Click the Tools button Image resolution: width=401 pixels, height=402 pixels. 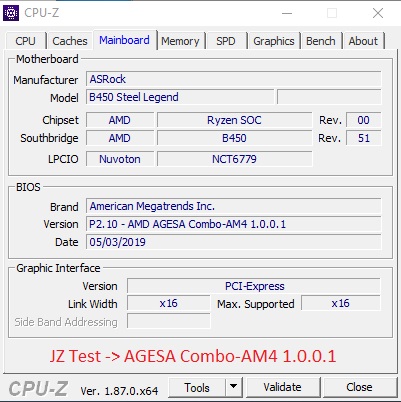click(197, 387)
